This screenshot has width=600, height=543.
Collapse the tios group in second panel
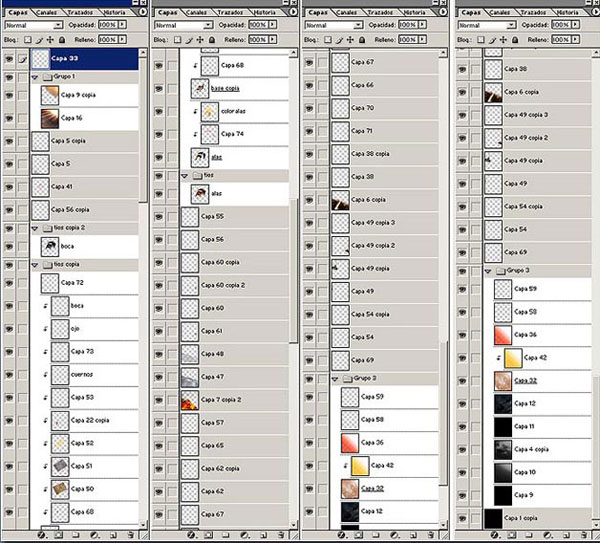[185, 176]
